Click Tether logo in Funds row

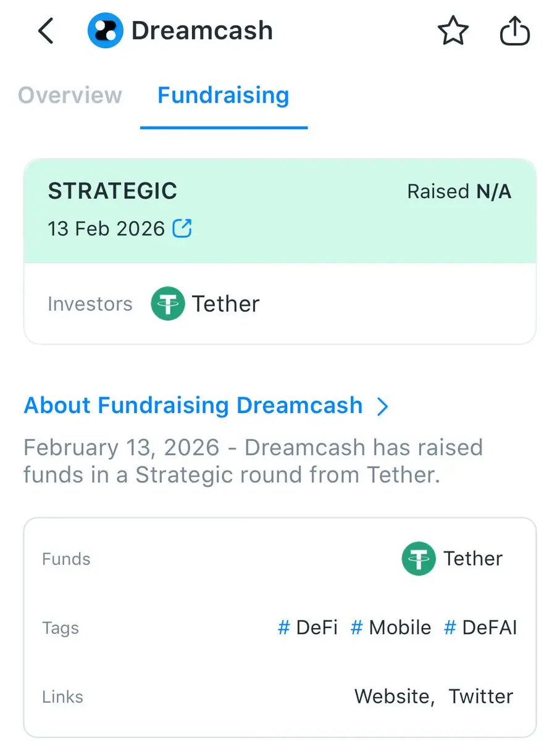[x=419, y=559]
